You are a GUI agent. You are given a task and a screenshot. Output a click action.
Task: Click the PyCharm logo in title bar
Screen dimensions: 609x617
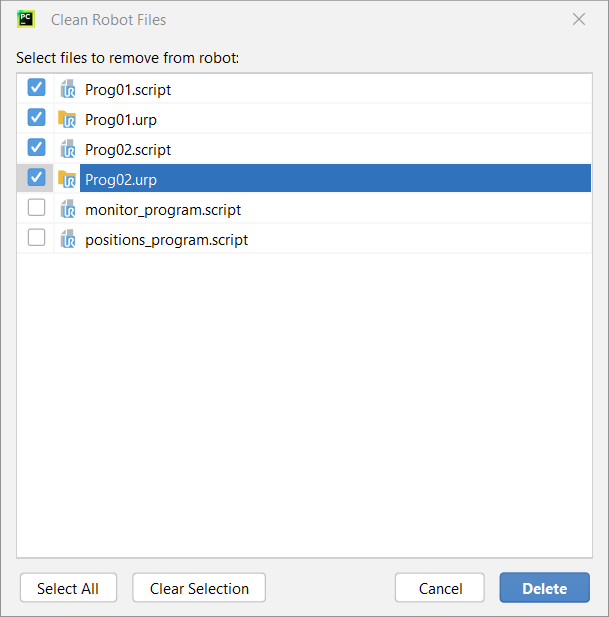26,19
